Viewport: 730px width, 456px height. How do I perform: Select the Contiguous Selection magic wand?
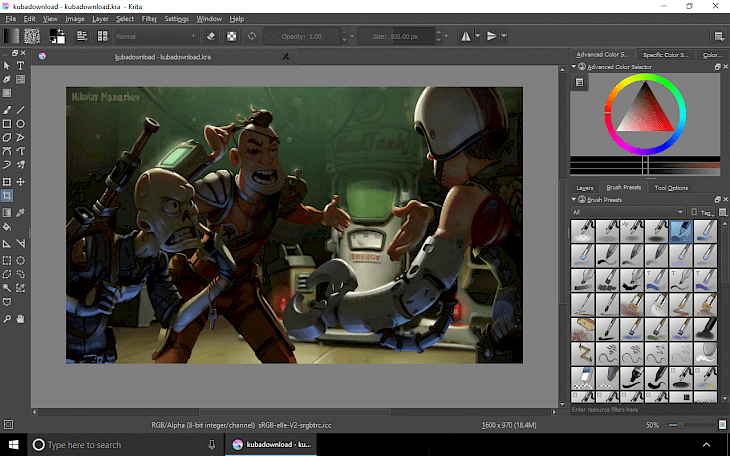tap(7, 288)
